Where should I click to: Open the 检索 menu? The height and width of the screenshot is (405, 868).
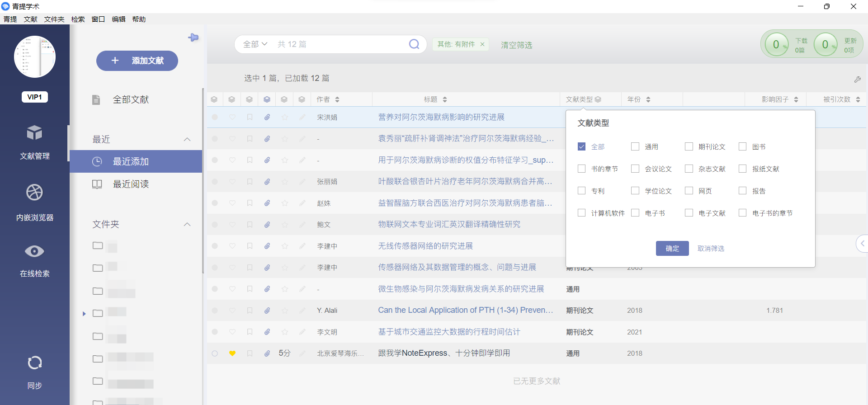(x=78, y=19)
